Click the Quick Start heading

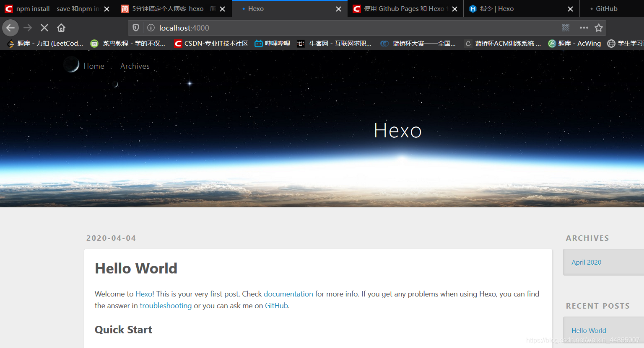pyautogui.click(x=123, y=330)
